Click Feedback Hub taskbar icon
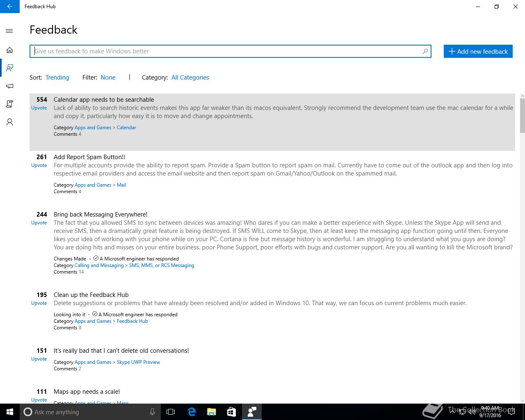The width and height of the screenshot is (525, 420). [251, 412]
